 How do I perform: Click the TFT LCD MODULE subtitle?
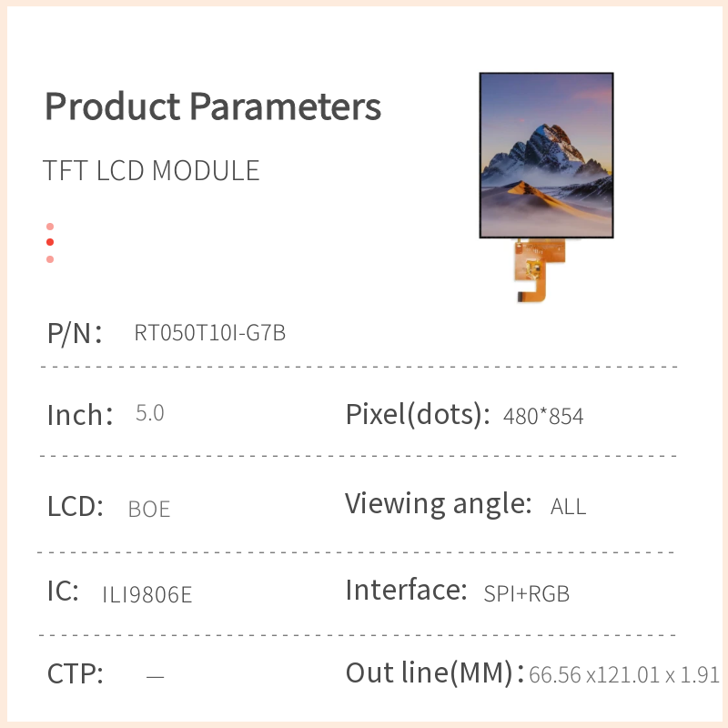click(x=151, y=171)
